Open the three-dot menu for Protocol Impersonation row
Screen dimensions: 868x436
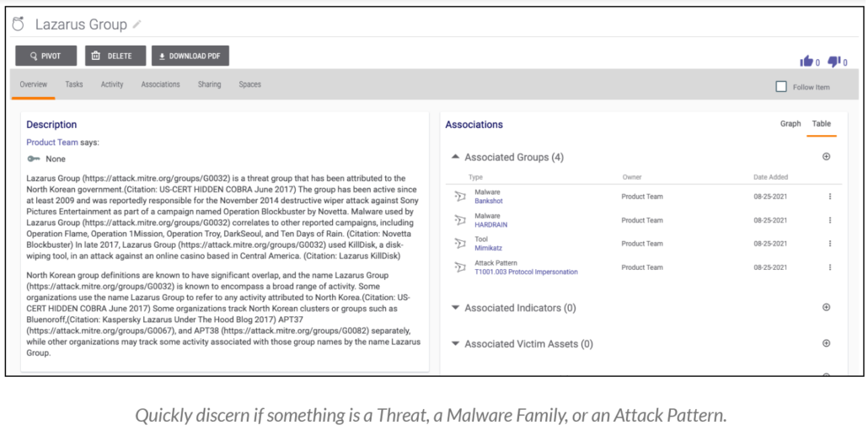(830, 267)
